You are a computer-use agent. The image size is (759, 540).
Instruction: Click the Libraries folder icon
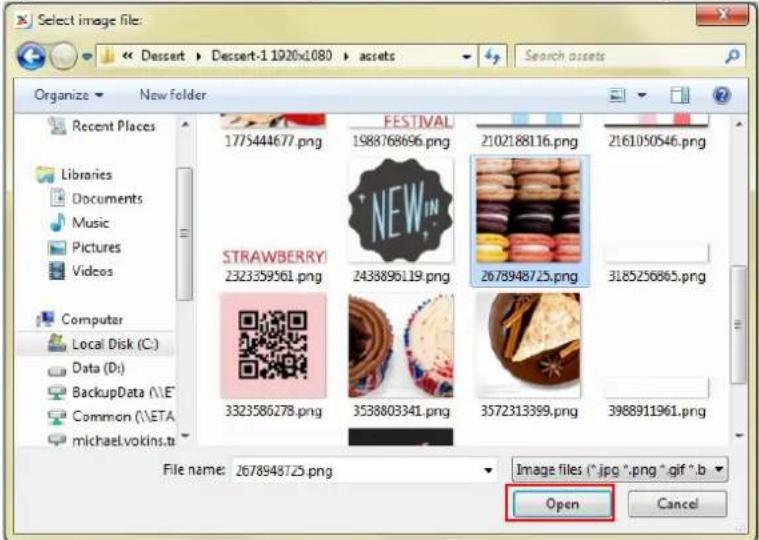(46, 175)
